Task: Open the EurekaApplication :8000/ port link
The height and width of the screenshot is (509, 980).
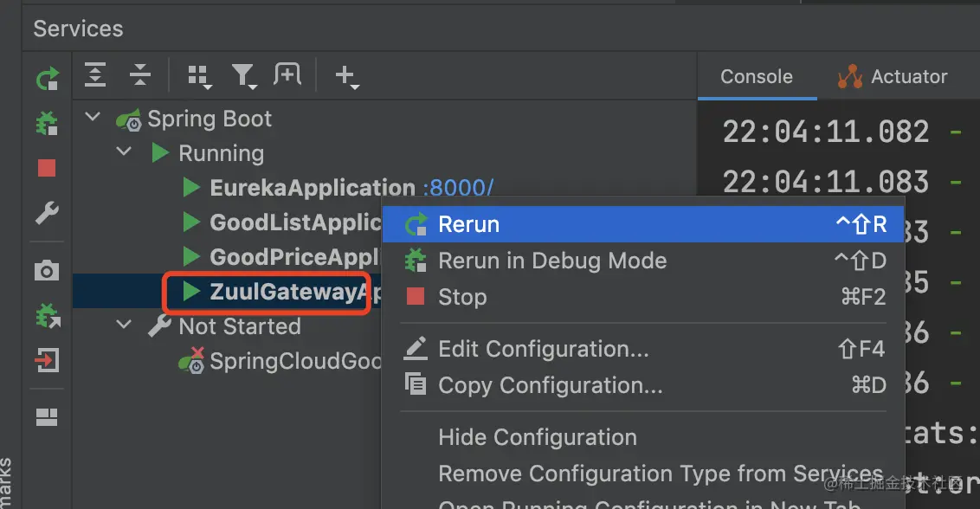Action: tap(459, 188)
